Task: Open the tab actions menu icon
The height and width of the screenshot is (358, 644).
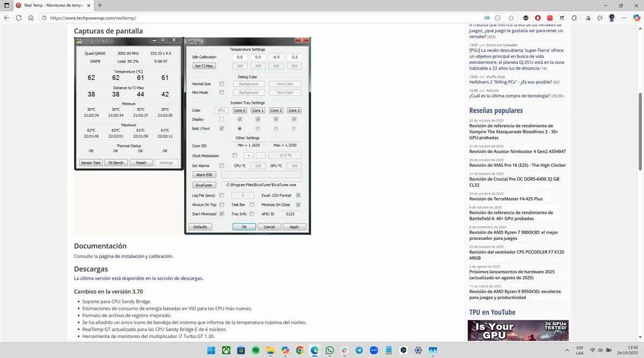Action: click(6, 5)
